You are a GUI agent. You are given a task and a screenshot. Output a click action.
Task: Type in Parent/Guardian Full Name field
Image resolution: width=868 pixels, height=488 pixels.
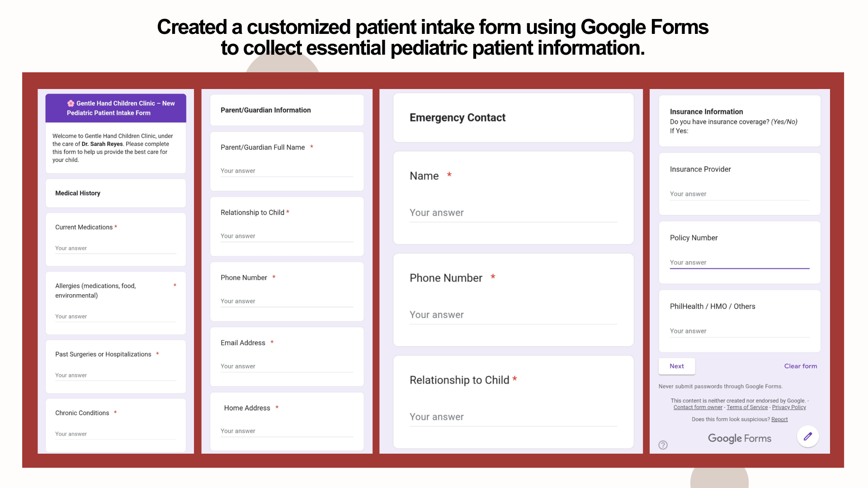point(287,171)
